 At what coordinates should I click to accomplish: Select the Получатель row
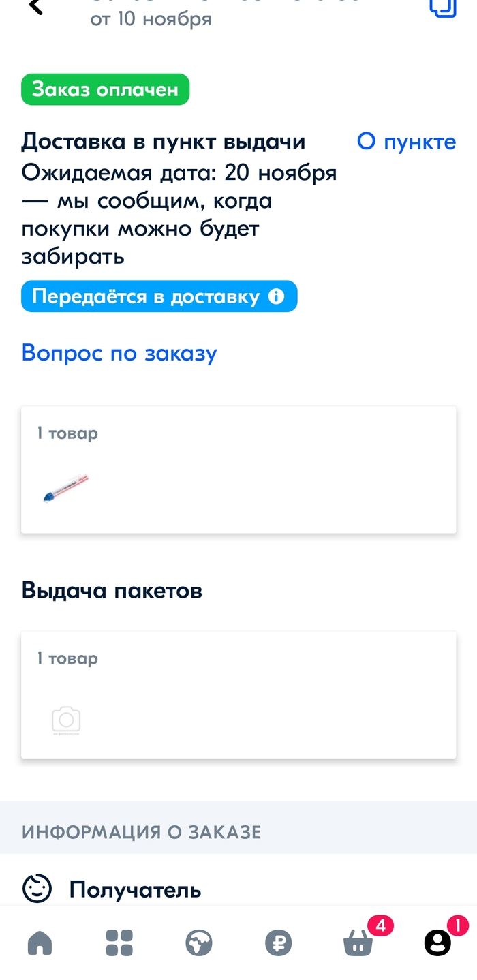tap(134, 889)
